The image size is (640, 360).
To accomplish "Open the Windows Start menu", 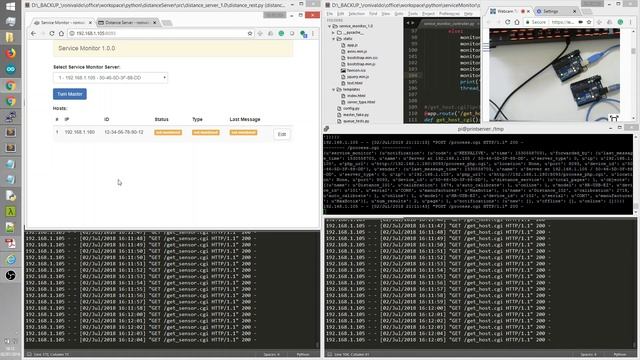I will 11,6.
